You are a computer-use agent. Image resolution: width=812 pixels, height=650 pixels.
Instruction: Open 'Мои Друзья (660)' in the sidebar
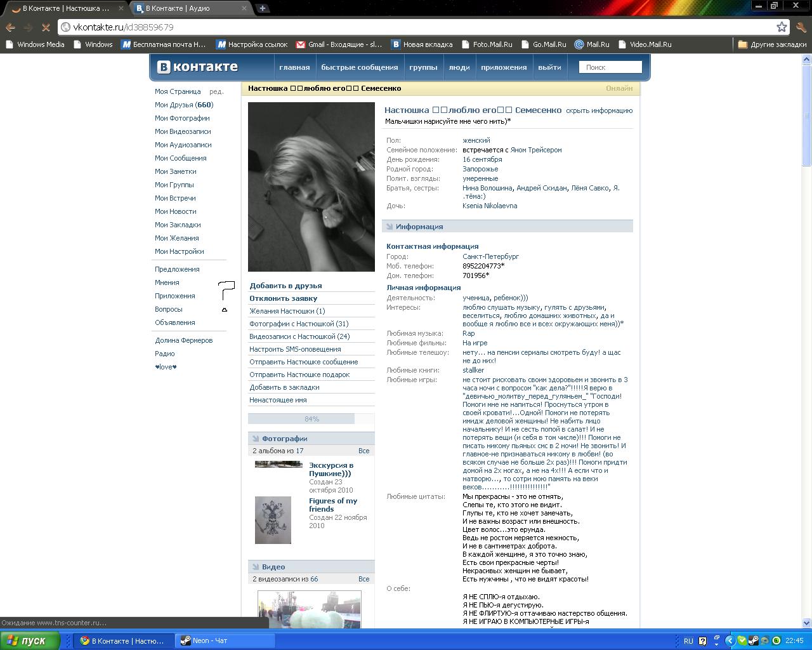click(184, 105)
